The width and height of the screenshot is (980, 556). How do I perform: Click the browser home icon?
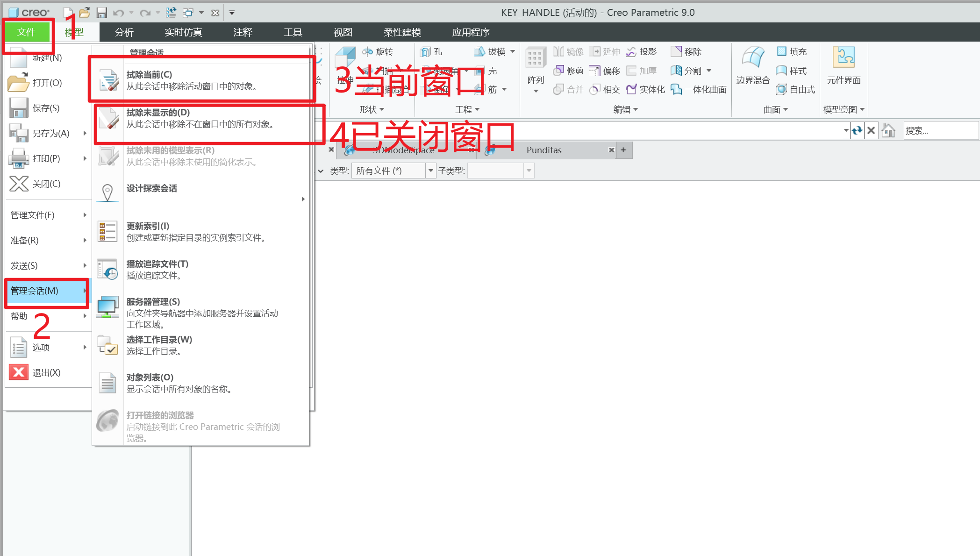[x=888, y=131]
